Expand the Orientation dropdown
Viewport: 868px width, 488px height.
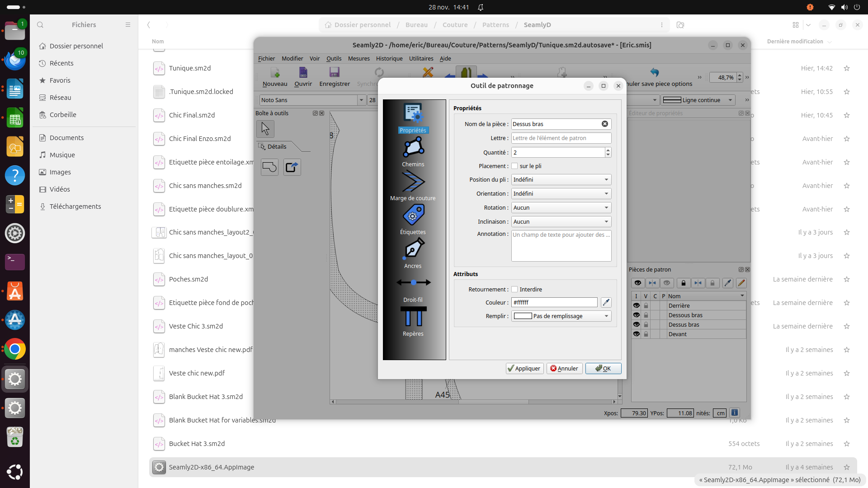561,194
